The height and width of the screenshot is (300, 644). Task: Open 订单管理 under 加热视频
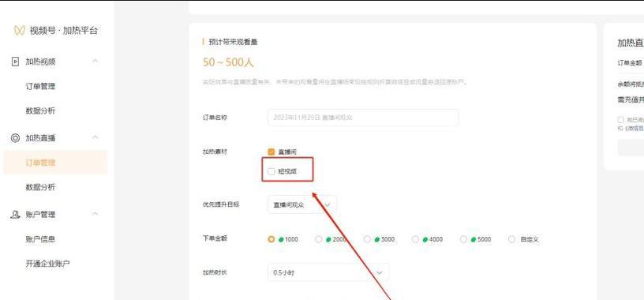click(40, 86)
